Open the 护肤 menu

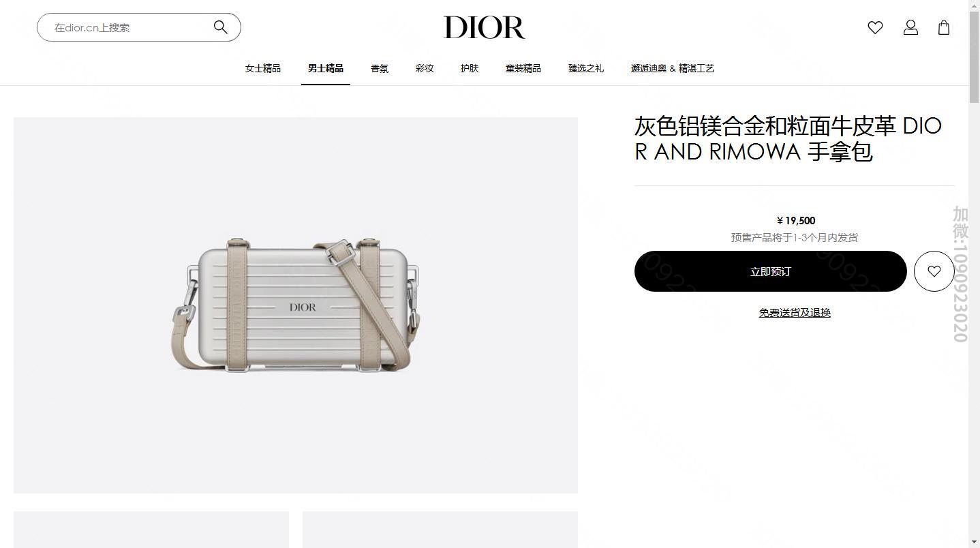[470, 68]
